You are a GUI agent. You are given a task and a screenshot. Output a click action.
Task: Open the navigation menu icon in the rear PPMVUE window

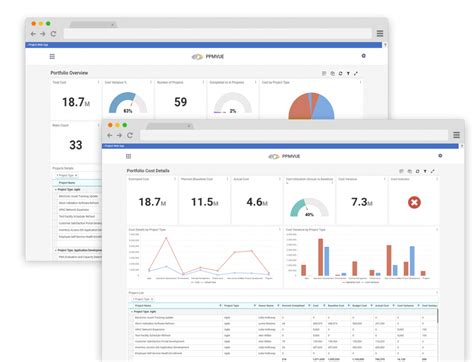click(52, 56)
